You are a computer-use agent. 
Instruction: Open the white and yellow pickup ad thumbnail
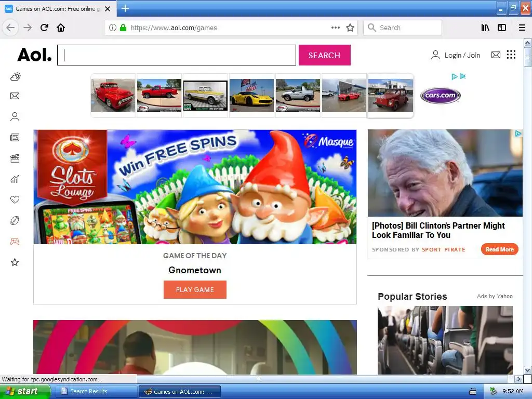[205, 96]
